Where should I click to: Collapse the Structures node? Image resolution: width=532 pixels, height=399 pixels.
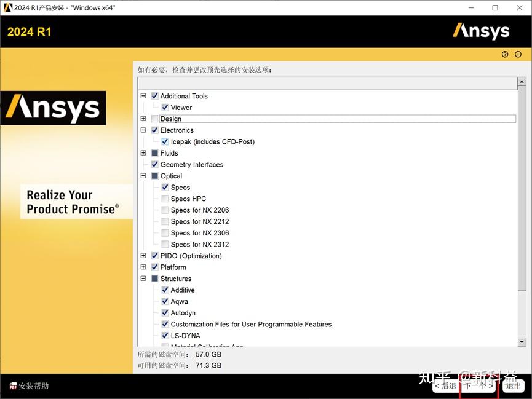pos(144,279)
